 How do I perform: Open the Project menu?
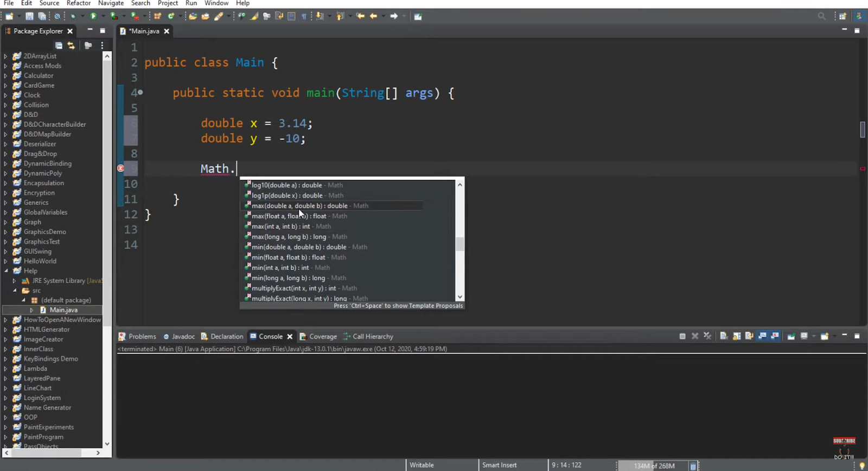tap(168, 3)
